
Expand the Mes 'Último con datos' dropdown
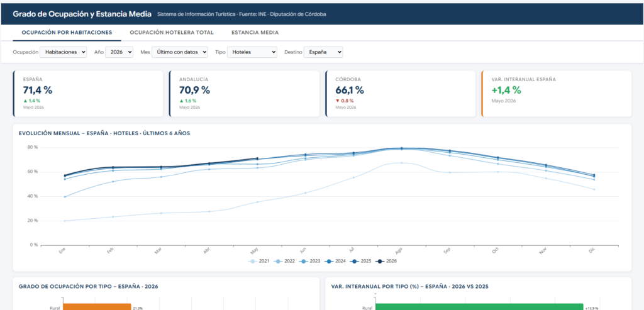180,52
